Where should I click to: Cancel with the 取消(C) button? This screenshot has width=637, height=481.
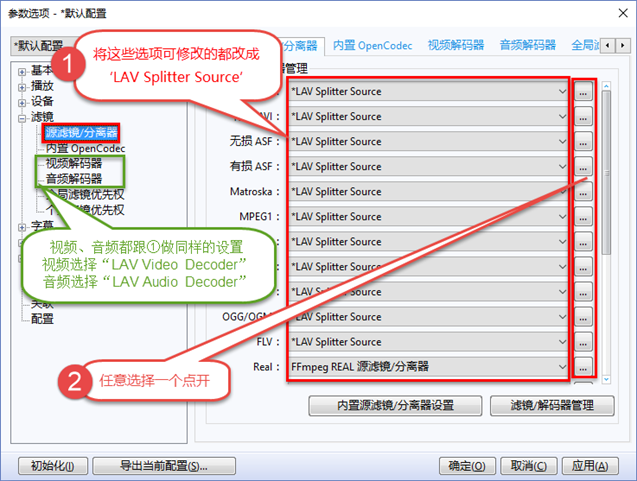529,466
